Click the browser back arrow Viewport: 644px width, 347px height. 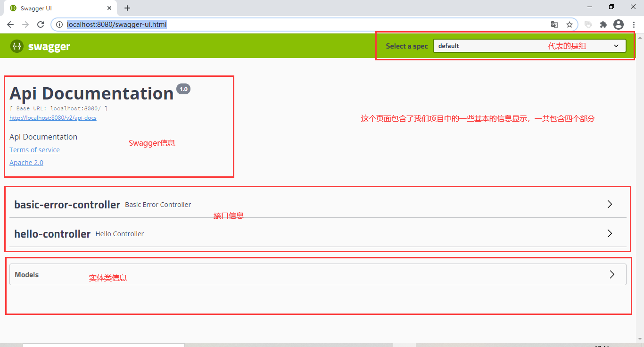coord(10,25)
